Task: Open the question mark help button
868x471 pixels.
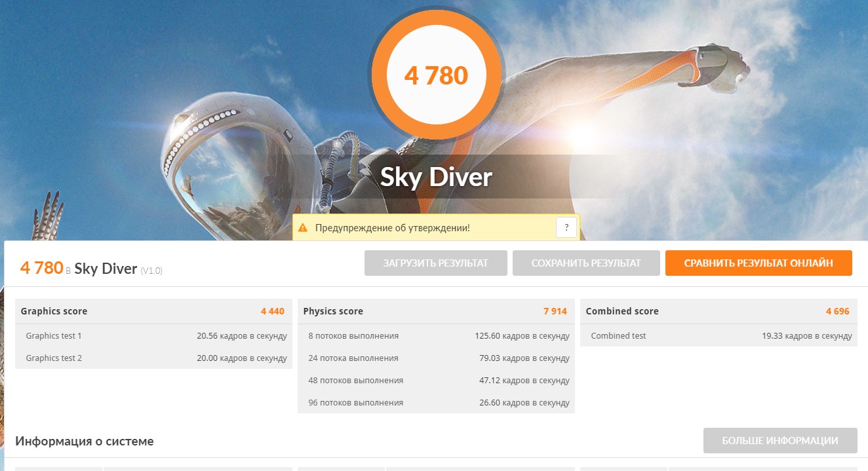Action: [566, 227]
